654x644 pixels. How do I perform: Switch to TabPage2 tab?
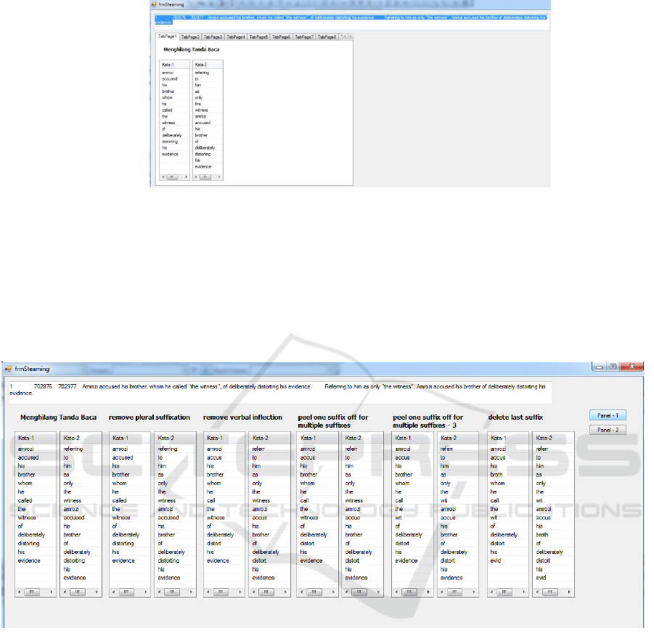[190, 36]
